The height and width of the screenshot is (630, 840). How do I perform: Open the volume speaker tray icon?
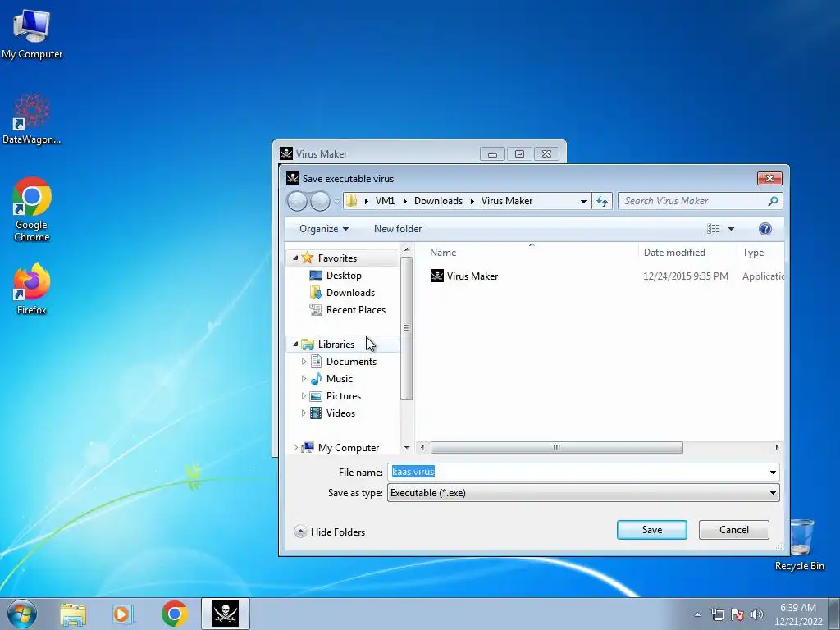[x=756, y=614]
